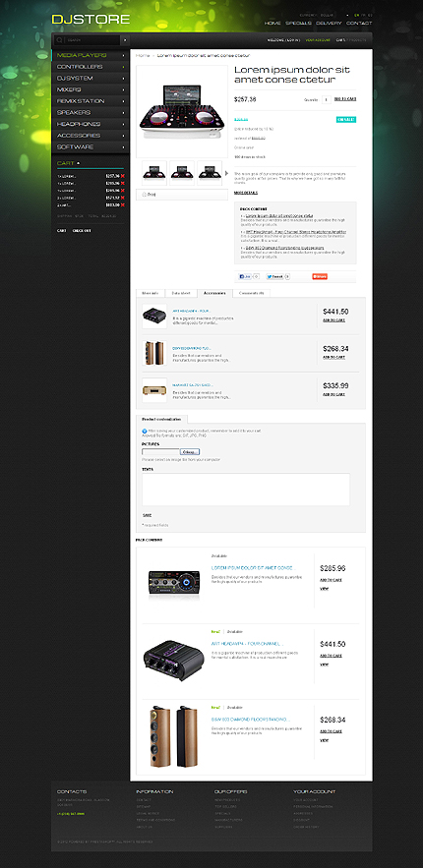Switch to the Data sheet tab
The width and height of the screenshot is (423, 868).
(180, 293)
